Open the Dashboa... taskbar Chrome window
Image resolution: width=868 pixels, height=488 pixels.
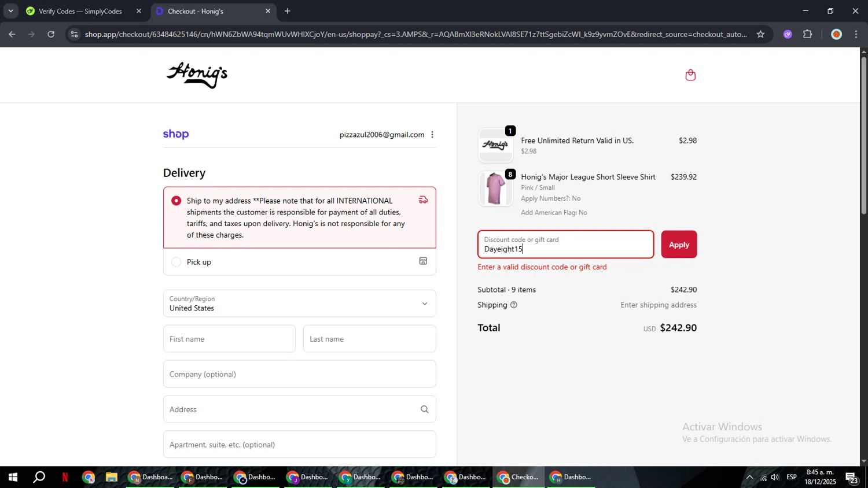pos(150,477)
